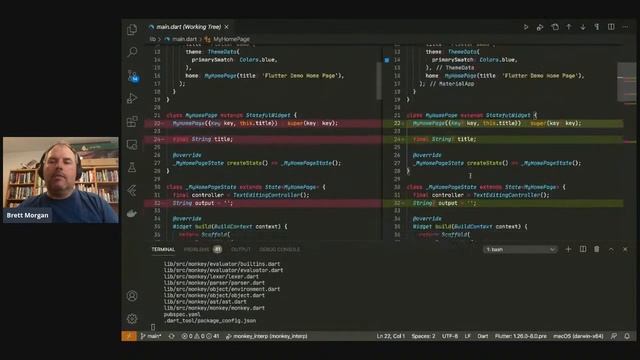The width and height of the screenshot is (640, 360).
Task: Open notifications bell in status bar
Action: (627, 336)
